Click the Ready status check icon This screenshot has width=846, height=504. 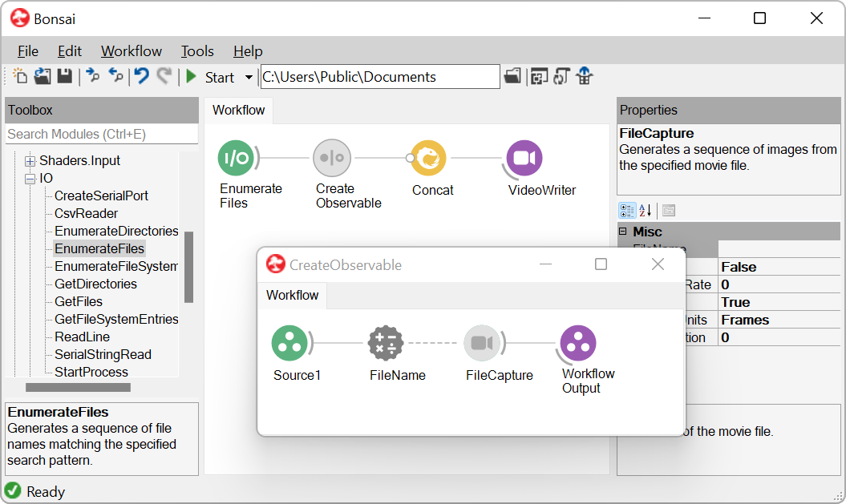click(x=12, y=491)
